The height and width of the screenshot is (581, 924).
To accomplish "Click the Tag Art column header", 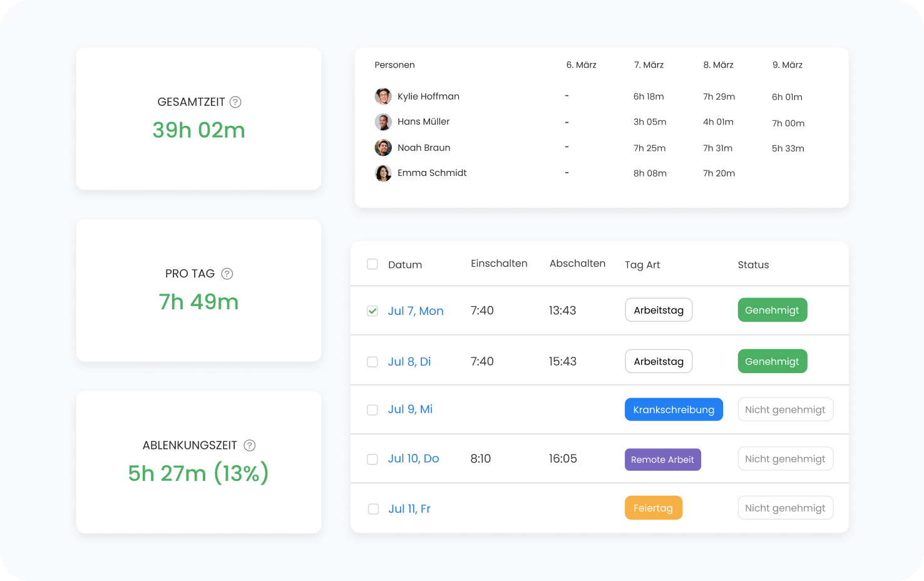I will tap(642, 265).
